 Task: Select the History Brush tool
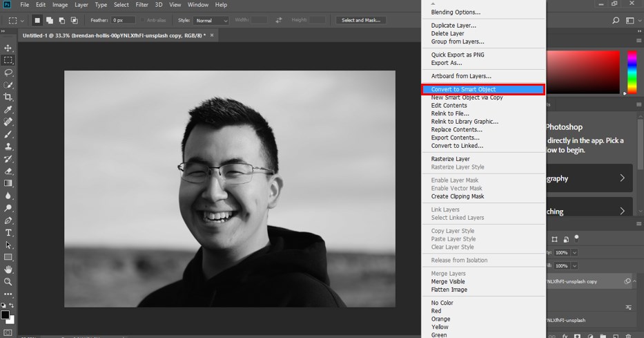tap(8, 159)
